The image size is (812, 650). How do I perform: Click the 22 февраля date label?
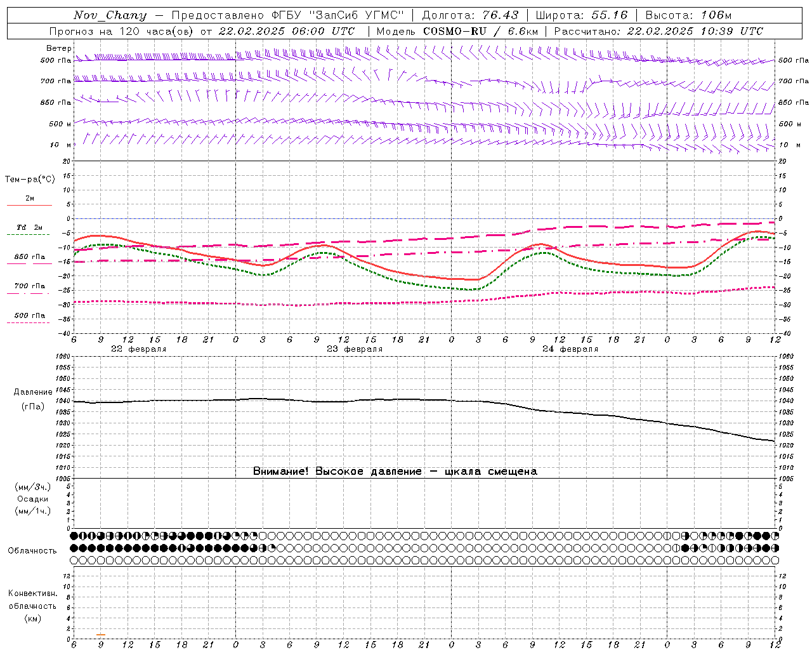coord(138,349)
